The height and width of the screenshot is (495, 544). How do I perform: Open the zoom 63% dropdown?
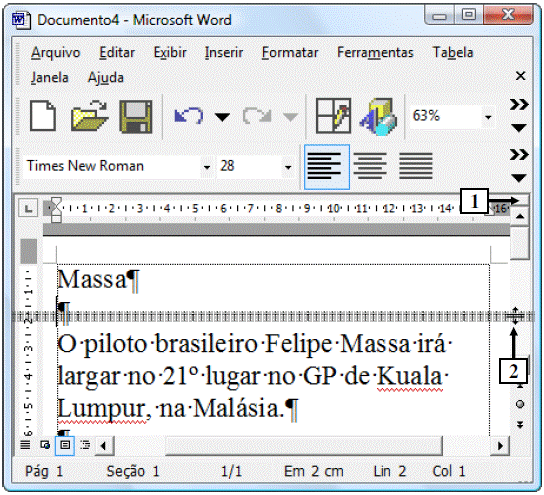(488, 117)
